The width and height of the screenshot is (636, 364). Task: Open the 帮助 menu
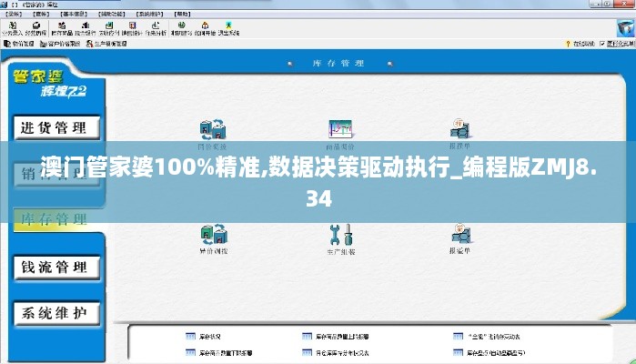tap(180, 15)
